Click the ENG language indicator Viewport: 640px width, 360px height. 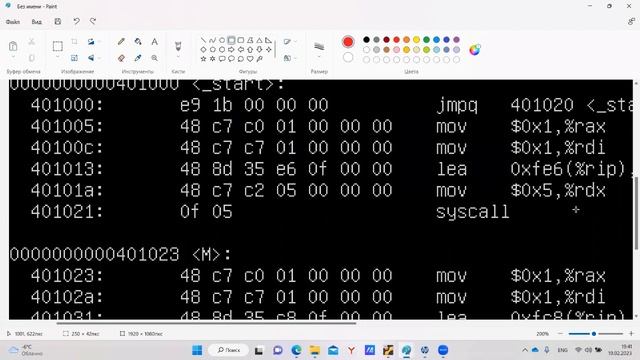point(562,350)
